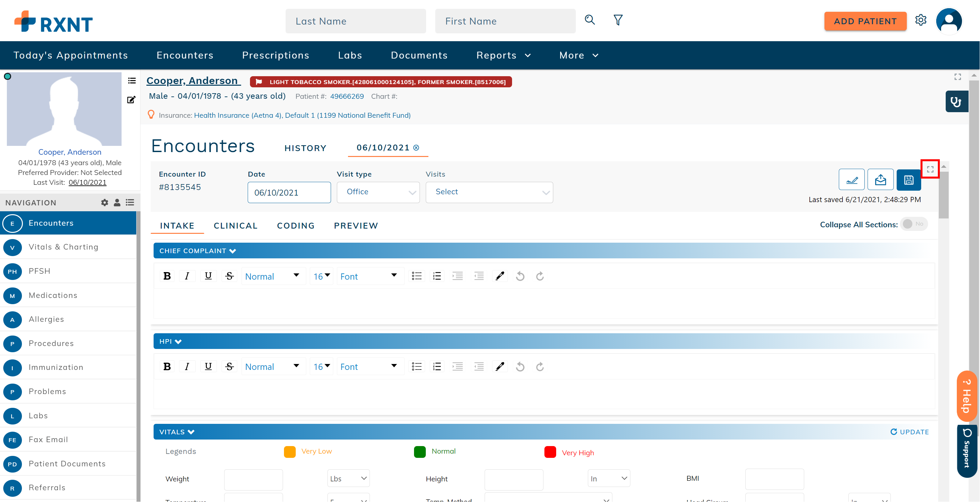Insert numbered list in HPI editor

tap(437, 367)
